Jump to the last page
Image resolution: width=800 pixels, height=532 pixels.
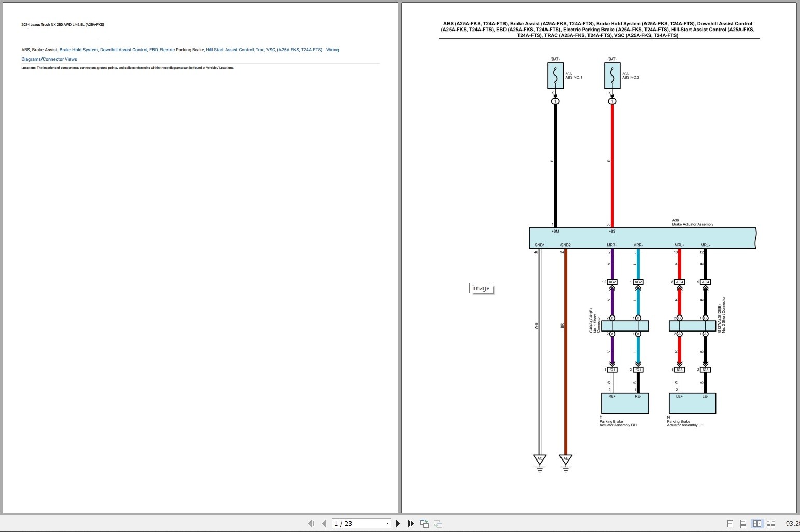point(411,524)
